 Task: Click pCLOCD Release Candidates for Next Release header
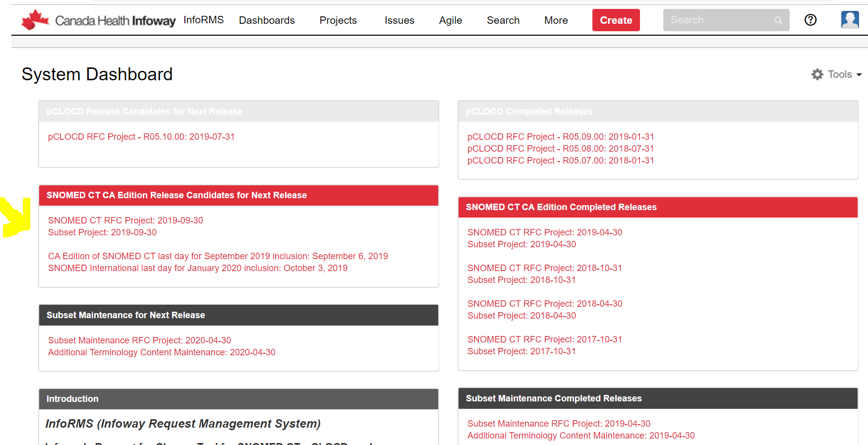point(238,111)
